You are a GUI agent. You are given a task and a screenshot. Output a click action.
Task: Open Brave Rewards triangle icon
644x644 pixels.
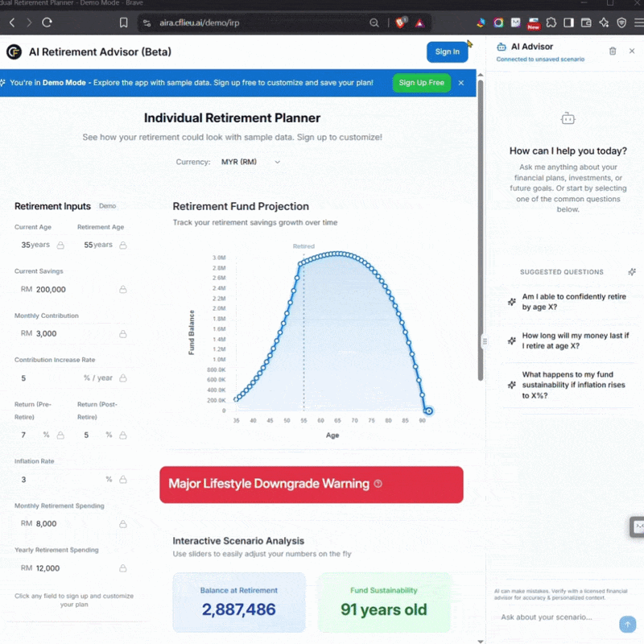point(419,23)
